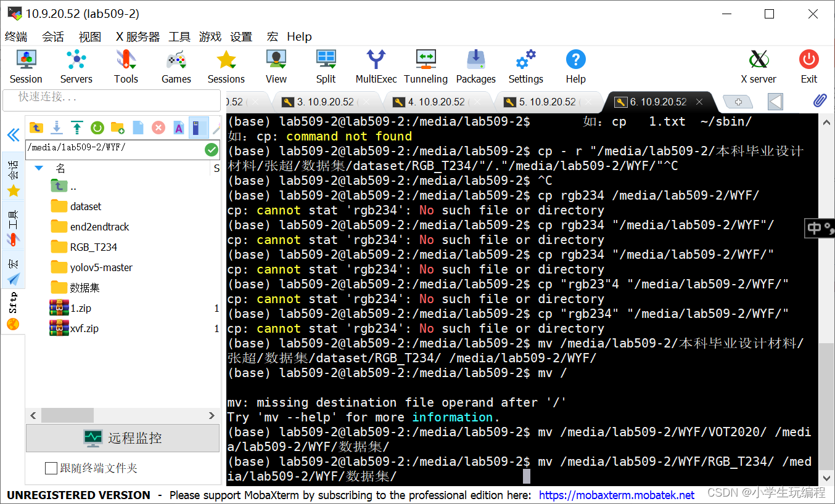The image size is (835, 504).
Task: Open the View toolbar icon
Action: pos(276,67)
